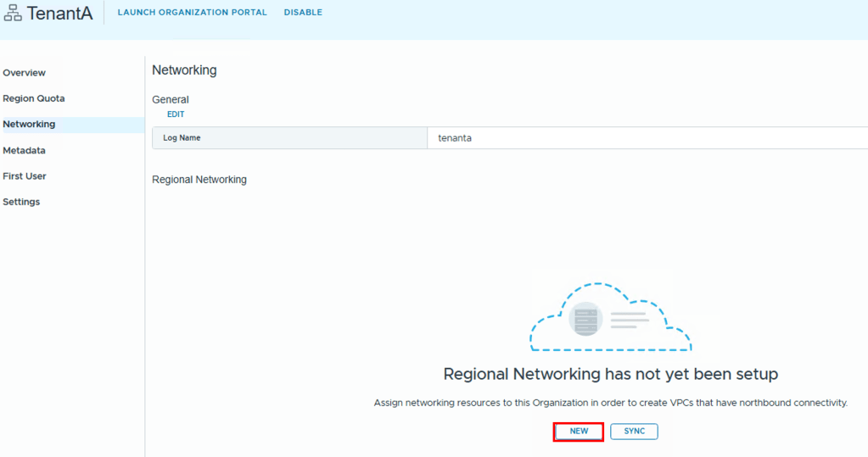Screen dimensions: 868x457
Task: Click the SYNC button
Action: click(x=634, y=432)
